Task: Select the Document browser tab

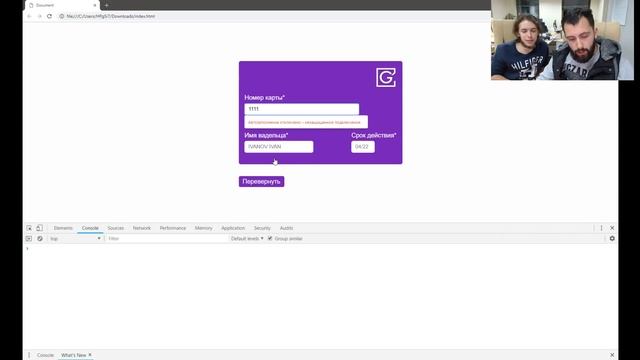Action: coord(62,5)
